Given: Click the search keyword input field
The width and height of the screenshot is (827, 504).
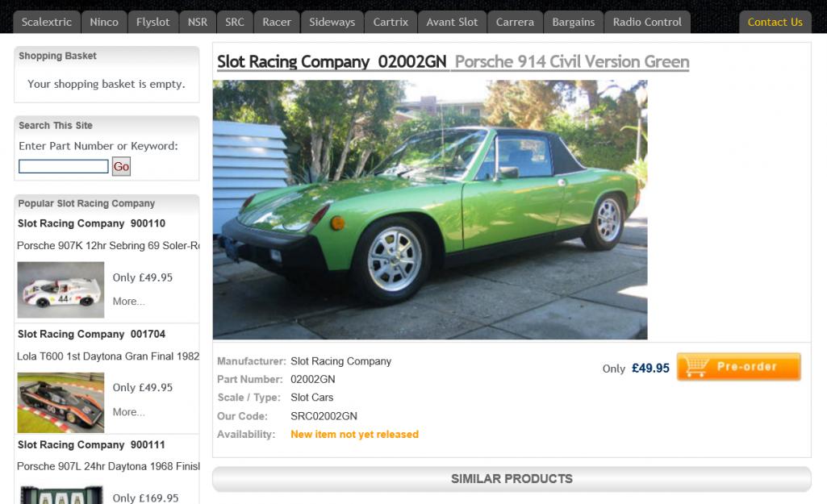Looking at the screenshot, I should point(64,167).
